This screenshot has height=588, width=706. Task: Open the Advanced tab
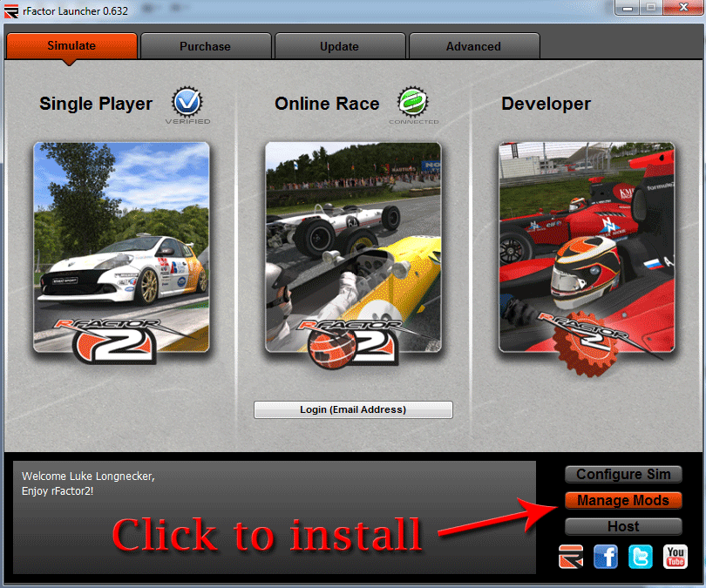click(x=473, y=46)
